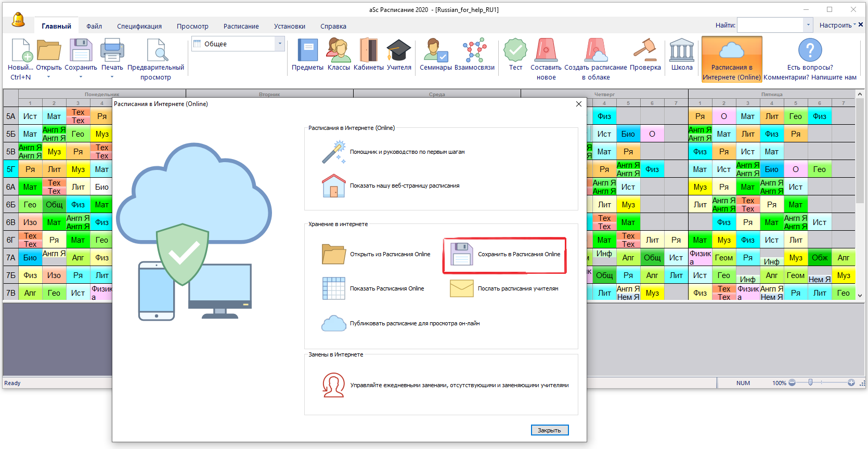Switch to the Спецификация ribbon tab
The height and width of the screenshot is (449, 868).
click(x=139, y=26)
